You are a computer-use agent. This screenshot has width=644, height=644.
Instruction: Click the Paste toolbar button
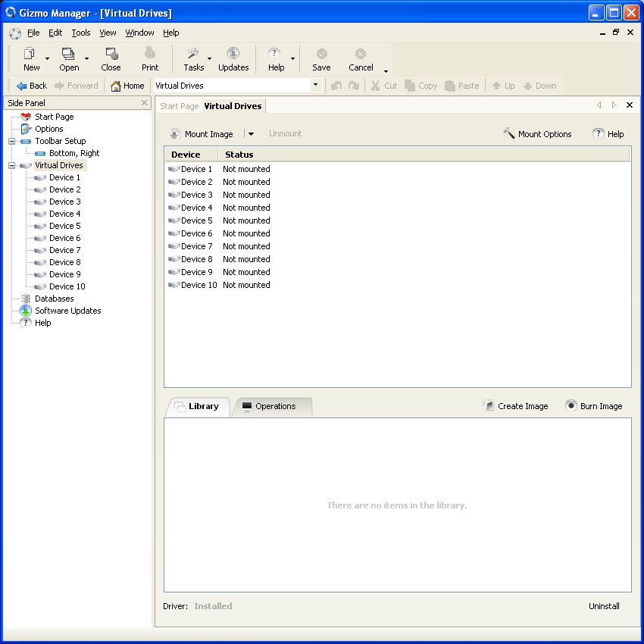click(x=462, y=86)
